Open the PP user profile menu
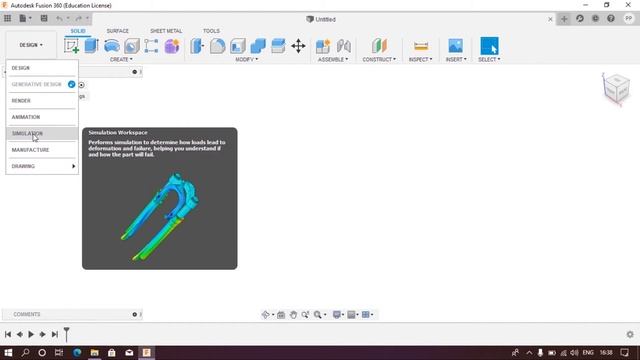Screen dimensions: 640x360 click(629, 19)
